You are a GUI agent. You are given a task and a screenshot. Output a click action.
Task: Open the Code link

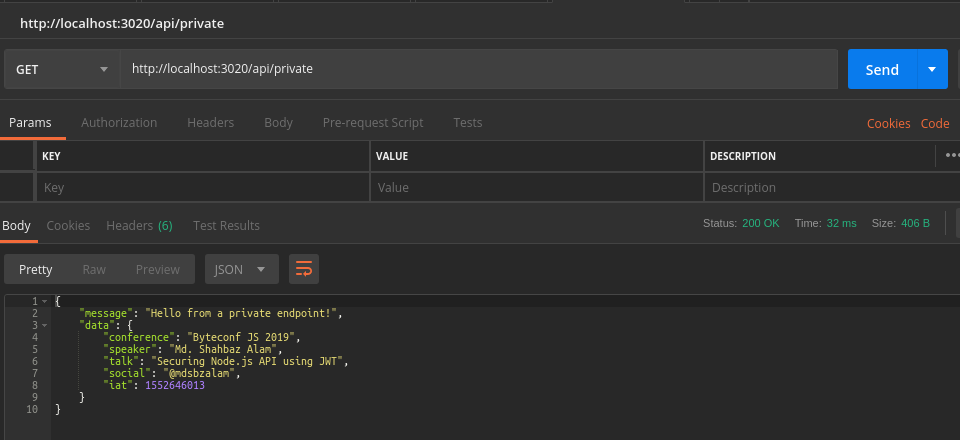click(935, 123)
